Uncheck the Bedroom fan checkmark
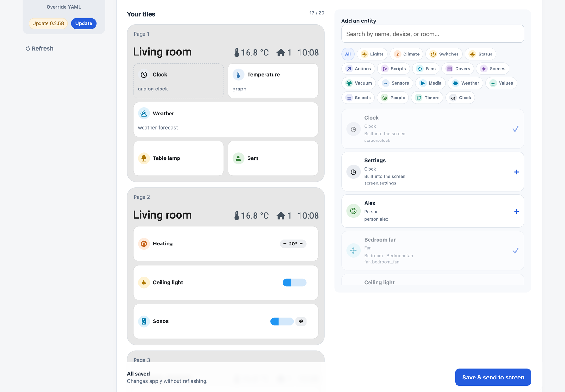The height and width of the screenshot is (392, 565). click(515, 251)
